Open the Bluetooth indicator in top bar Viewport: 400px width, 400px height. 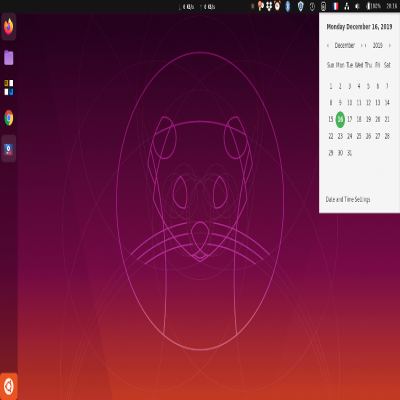[288, 6]
